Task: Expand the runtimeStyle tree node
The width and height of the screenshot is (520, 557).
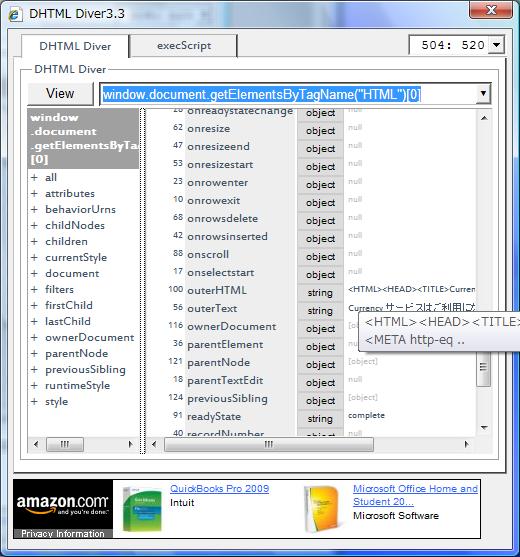Action: point(34,385)
